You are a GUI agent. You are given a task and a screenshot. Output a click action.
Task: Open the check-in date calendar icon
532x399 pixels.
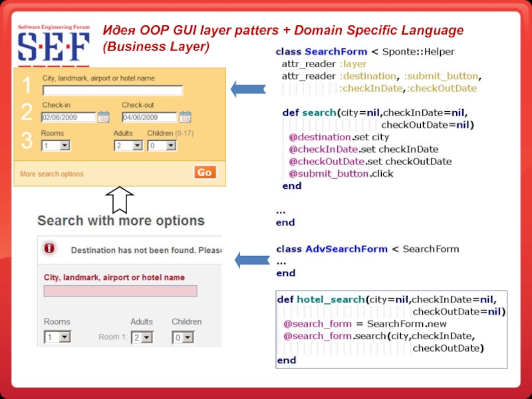104,117
